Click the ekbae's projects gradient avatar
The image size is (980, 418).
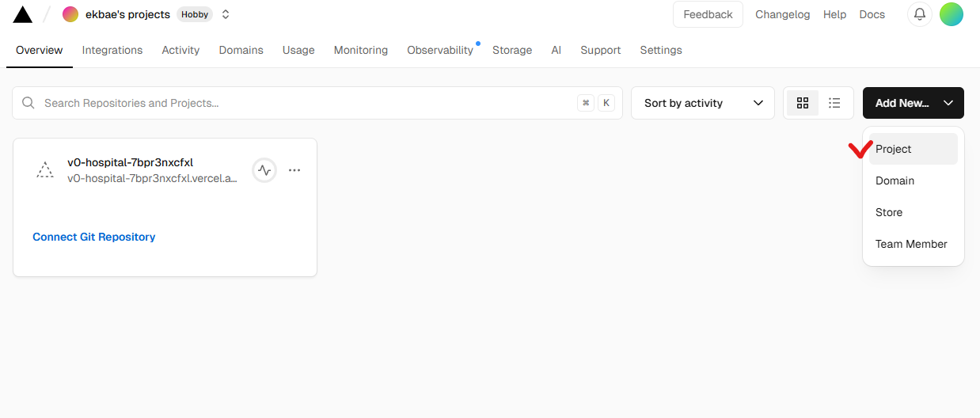(x=70, y=14)
